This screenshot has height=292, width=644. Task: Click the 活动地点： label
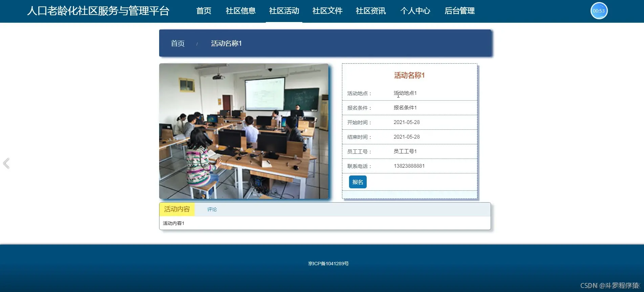pos(359,93)
